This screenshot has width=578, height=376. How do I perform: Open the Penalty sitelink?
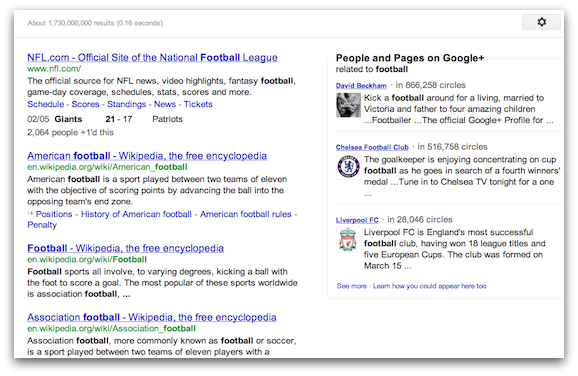42,225
